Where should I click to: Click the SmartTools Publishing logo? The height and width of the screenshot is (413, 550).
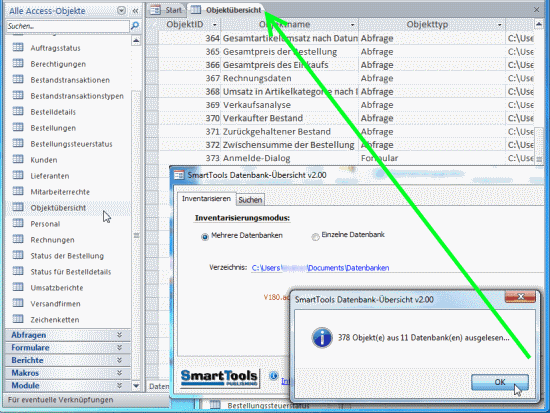click(x=220, y=378)
